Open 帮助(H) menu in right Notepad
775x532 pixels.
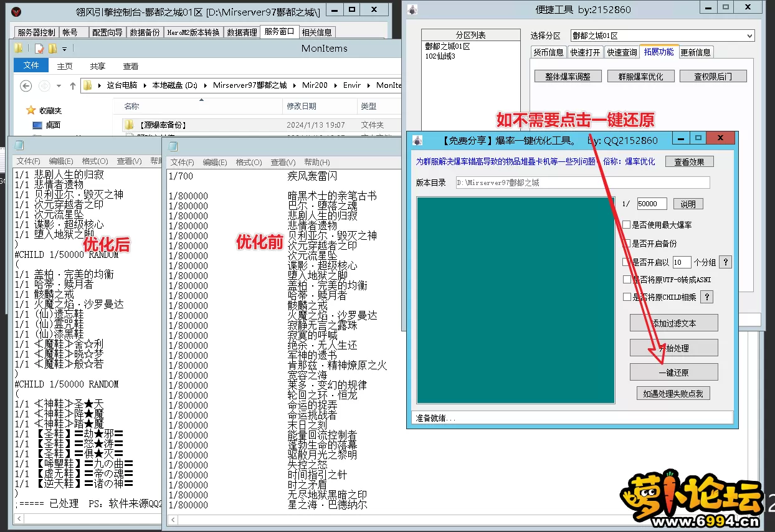point(317,162)
